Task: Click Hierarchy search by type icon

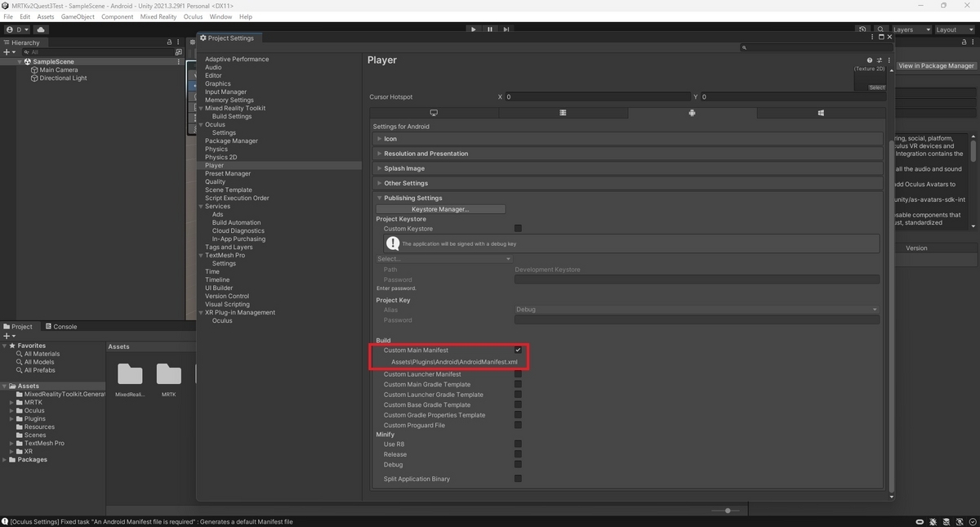Action: coord(179,51)
